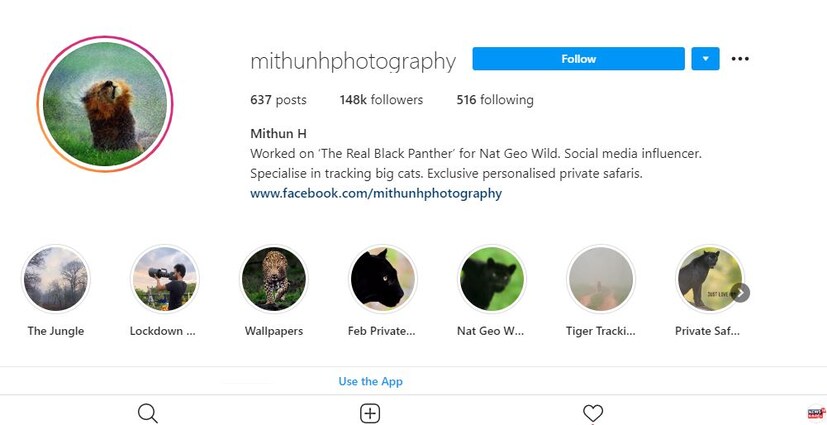This screenshot has width=827, height=425.
Task: Open the Feb Private highlight
Action: click(383, 278)
